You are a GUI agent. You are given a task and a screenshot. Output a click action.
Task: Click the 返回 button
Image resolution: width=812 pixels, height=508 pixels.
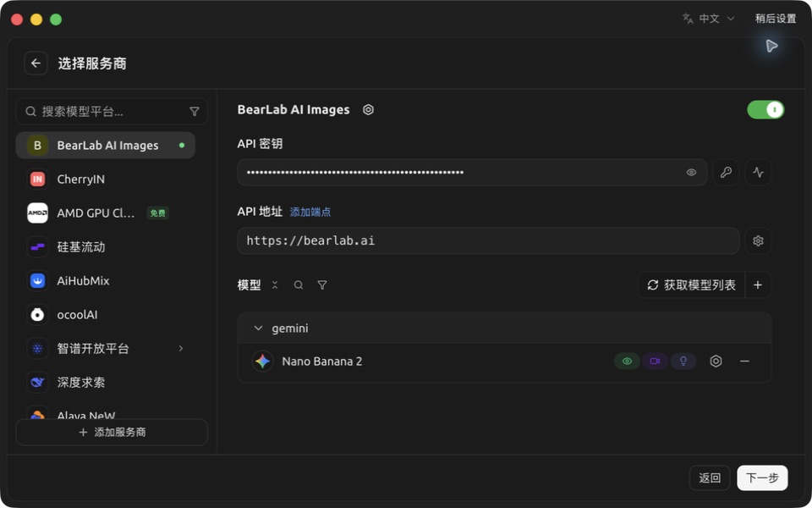(710, 478)
